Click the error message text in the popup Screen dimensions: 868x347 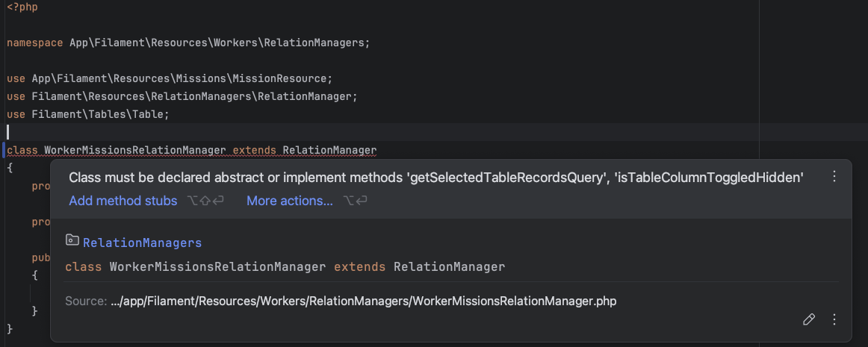click(435, 178)
